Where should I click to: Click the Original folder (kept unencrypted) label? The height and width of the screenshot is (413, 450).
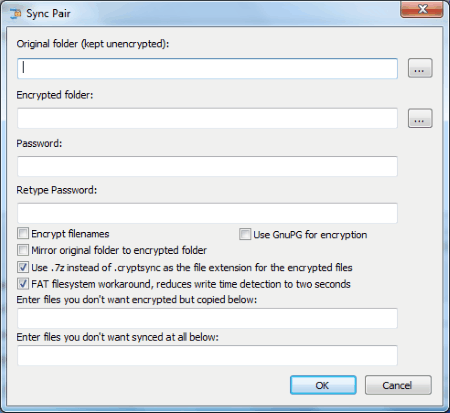(x=93, y=44)
